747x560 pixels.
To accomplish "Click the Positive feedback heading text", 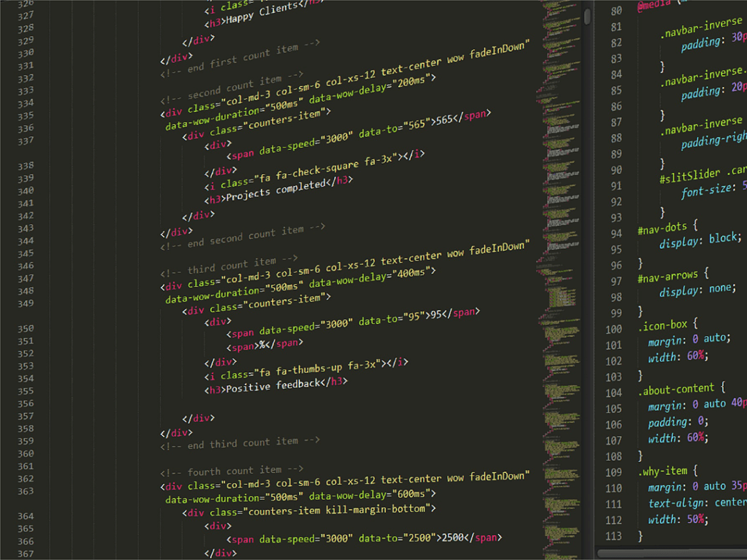I will pos(271,385).
